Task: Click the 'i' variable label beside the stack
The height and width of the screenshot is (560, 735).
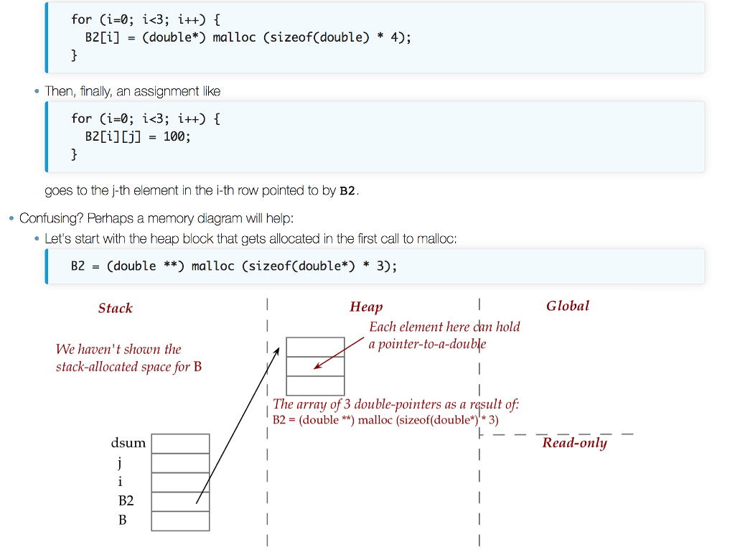Action: (x=120, y=481)
